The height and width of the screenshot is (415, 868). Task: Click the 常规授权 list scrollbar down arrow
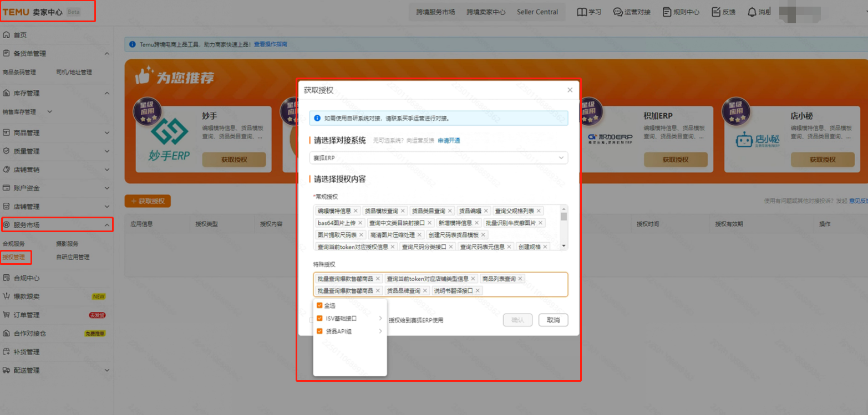point(564,246)
